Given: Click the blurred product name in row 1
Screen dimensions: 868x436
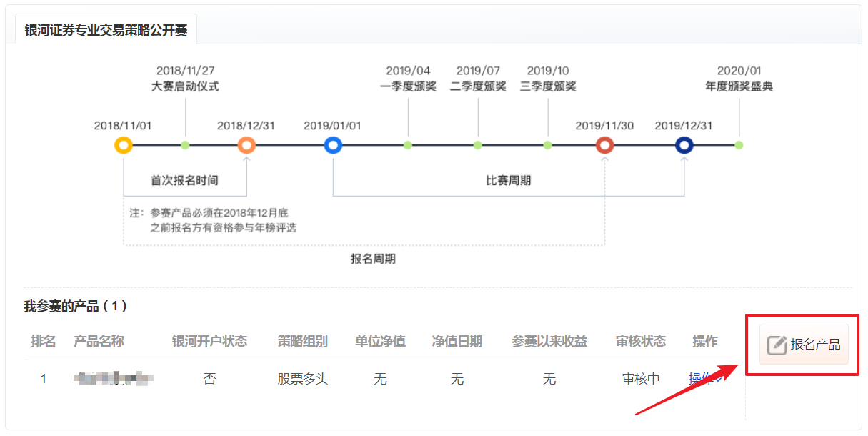Looking at the screenshot, I should tap(114, 379).
